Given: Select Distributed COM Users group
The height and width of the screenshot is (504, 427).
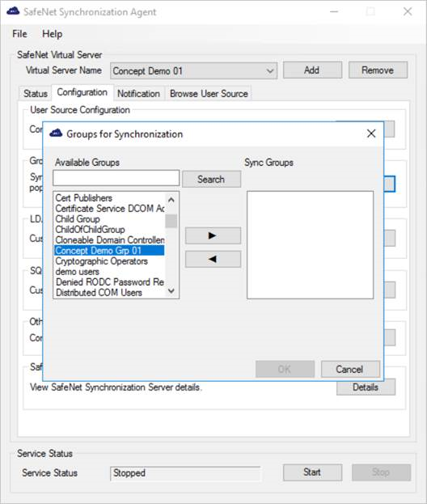Looking at the screenshot, I should click(109, 293).
